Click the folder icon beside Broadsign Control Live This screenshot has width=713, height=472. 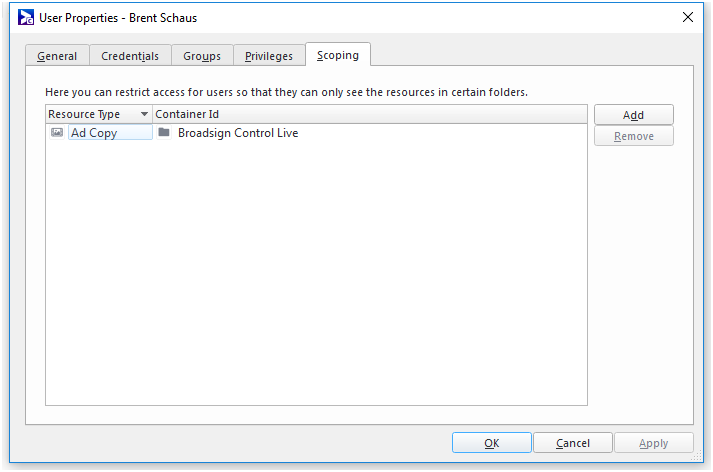164,132
